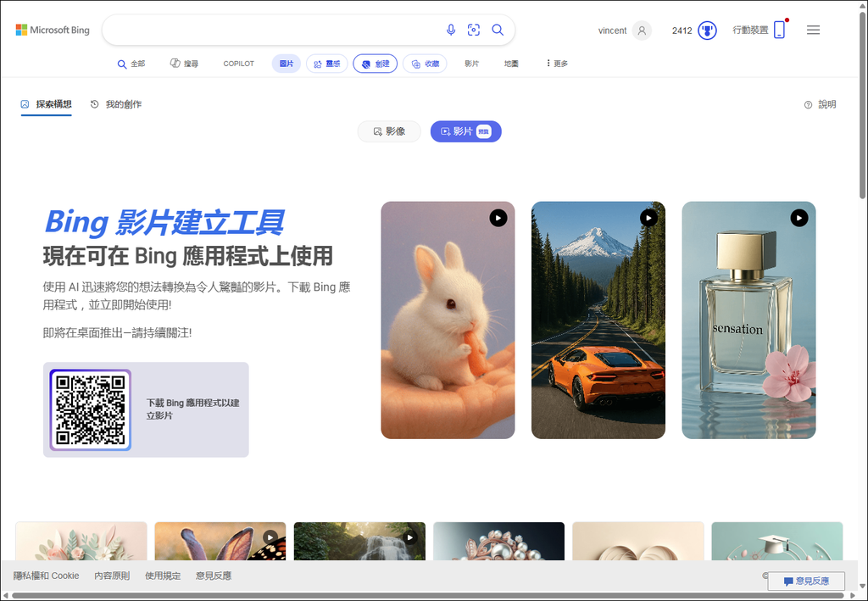Click the vertical scrollbar thumb

862,105
